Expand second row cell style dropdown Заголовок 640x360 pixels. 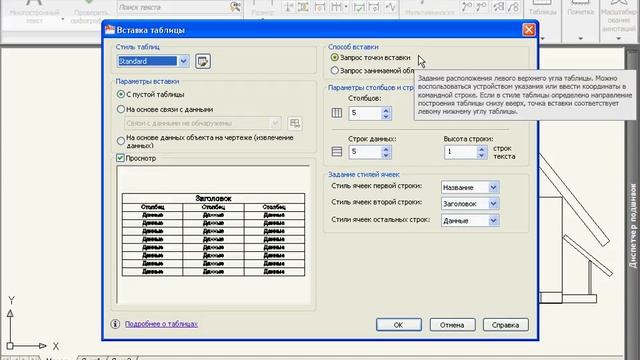coord(493,204)
